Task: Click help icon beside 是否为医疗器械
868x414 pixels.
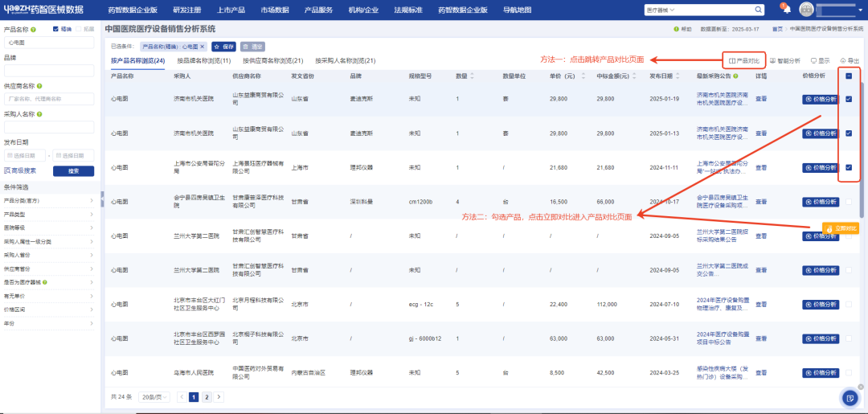Action: click(44, 282)
